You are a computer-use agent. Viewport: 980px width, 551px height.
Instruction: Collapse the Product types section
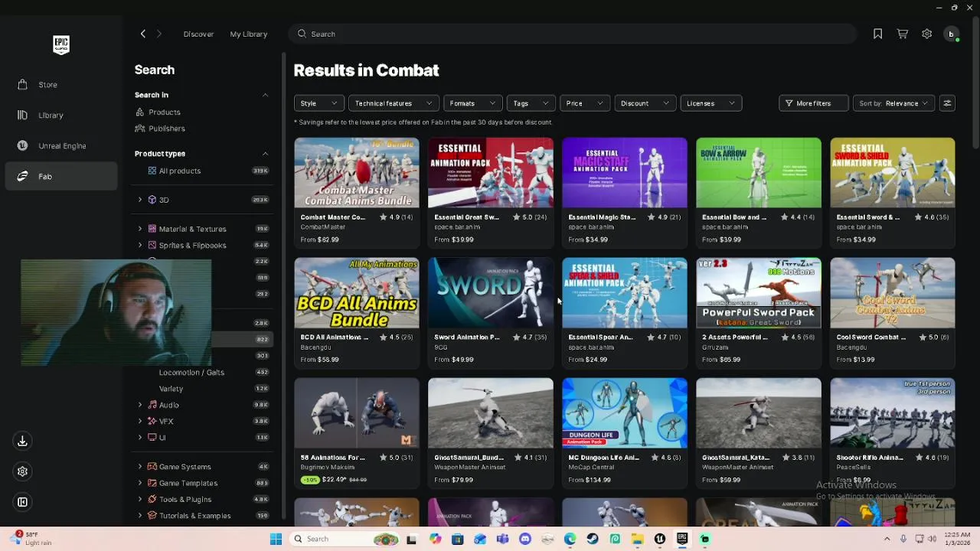pos(265,154)
